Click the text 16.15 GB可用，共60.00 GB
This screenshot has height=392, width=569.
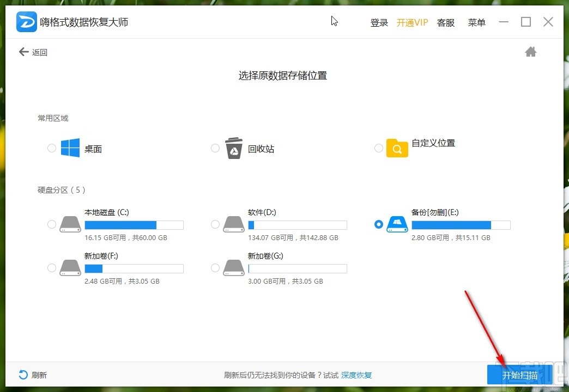pyautogui.click(x=126, y=237)
